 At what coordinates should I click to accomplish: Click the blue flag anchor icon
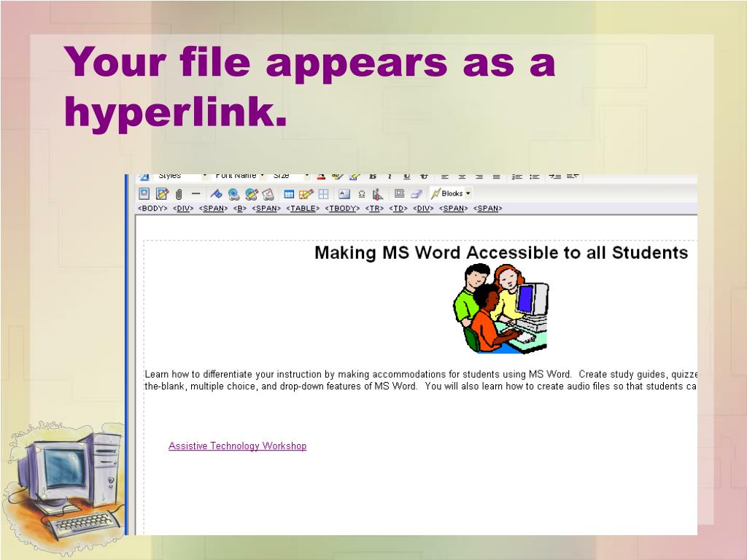(x=216, y=194)
